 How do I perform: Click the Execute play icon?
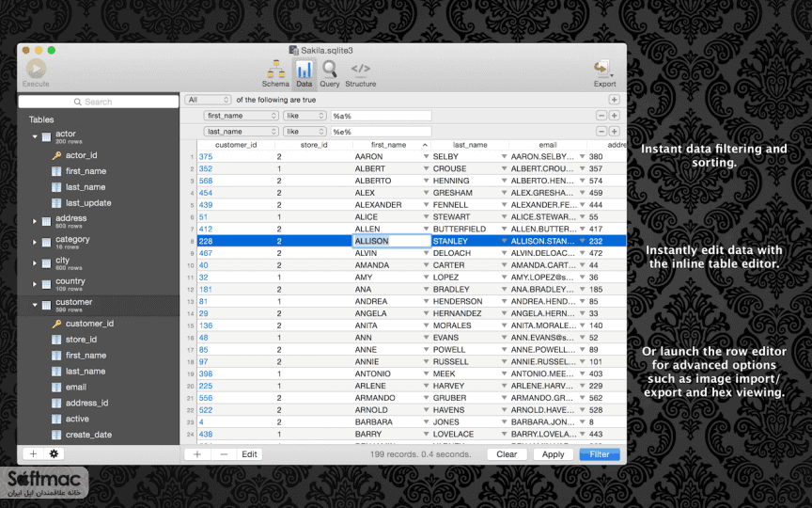click(x=36, y=69)
